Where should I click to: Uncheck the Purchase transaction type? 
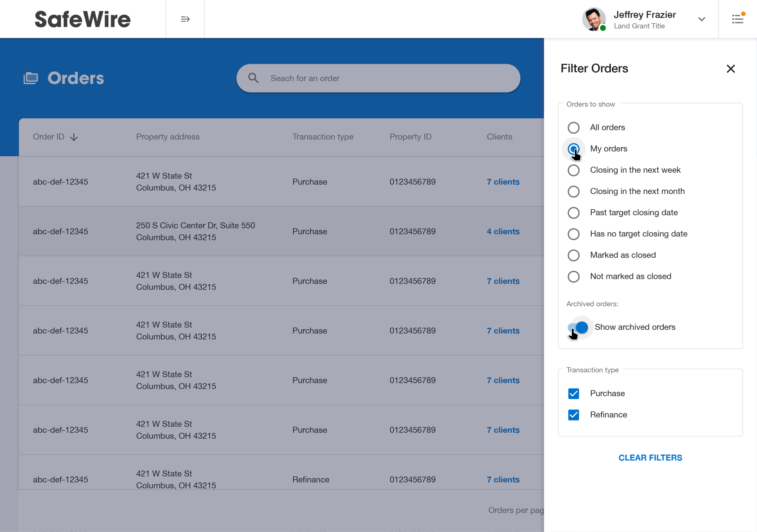click(x=574, y=393)
